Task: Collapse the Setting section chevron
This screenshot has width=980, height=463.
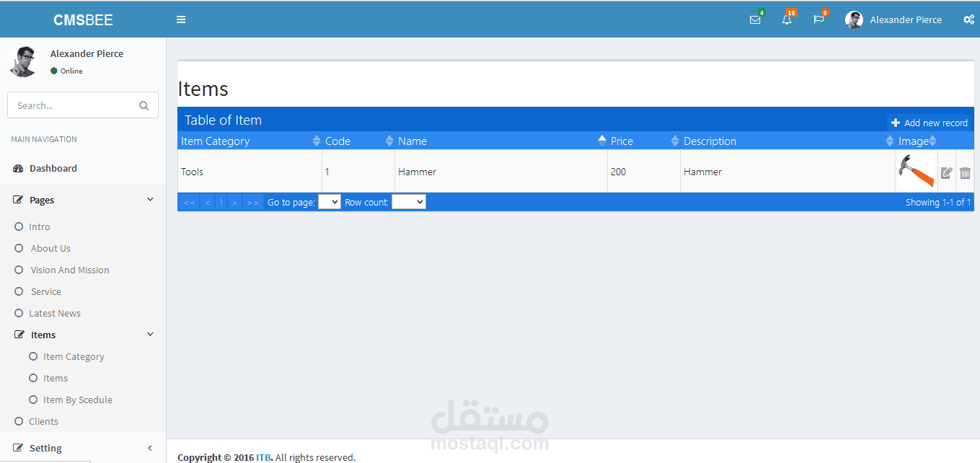Action: coord(150,448)
